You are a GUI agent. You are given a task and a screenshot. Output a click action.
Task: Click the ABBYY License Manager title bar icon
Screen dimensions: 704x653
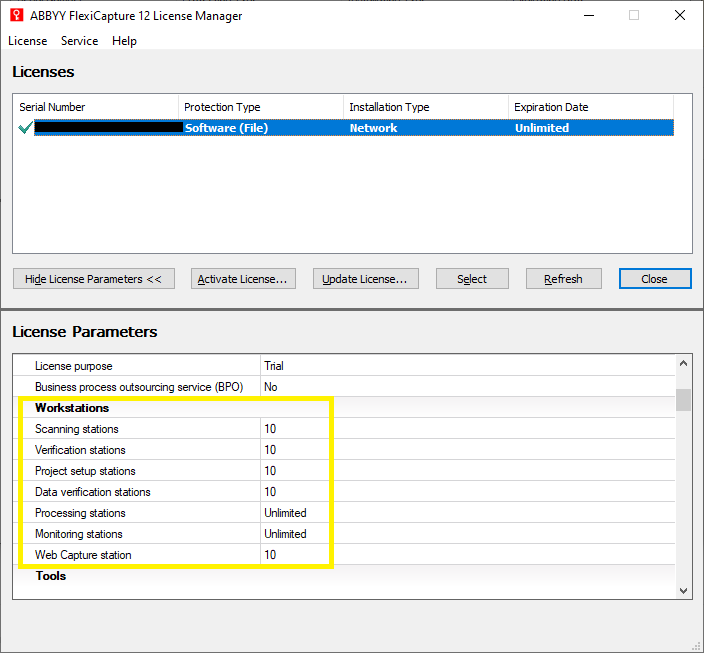click(x=17, y=15)
